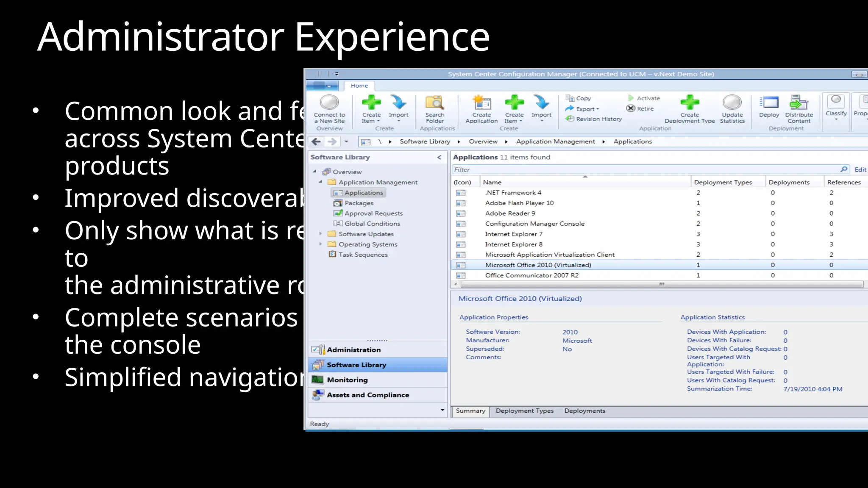The width and height of the screenshot is (868, 488).
Task: Switch to the Deployments tab
Action: tap(584, 411)
